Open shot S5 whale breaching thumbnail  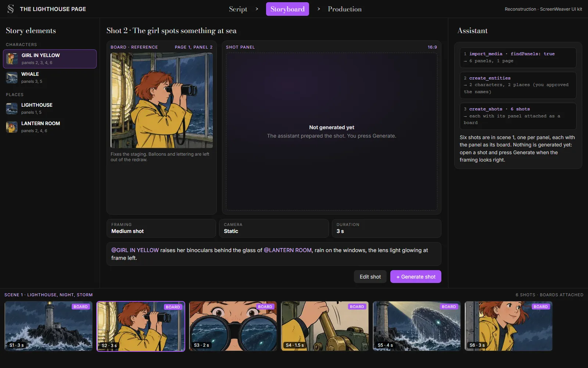417,326
